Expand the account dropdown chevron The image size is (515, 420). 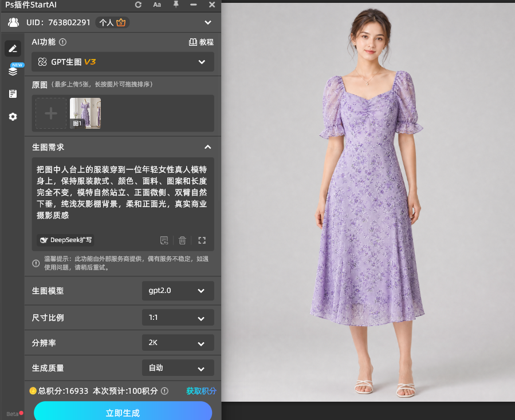(208, 22)
